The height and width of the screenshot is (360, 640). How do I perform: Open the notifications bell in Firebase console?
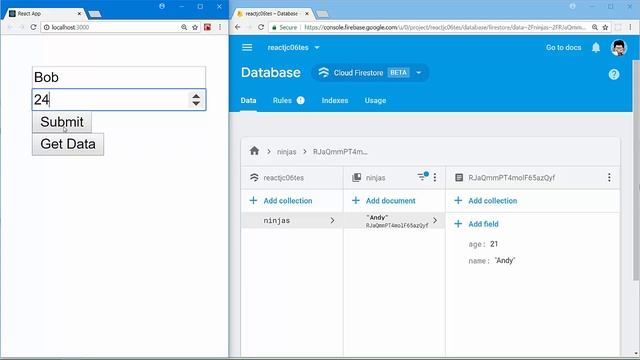click(x=596, y=47)
